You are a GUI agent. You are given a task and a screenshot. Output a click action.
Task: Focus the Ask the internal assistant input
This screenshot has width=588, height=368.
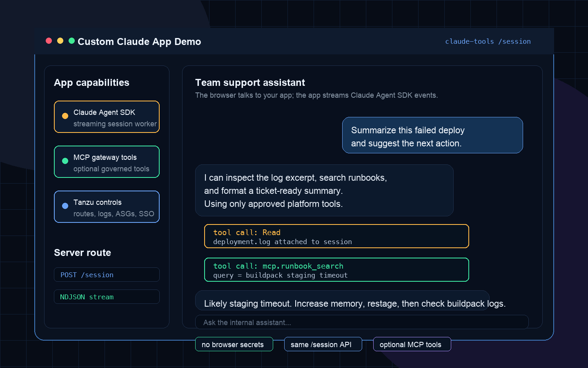coord(362,322)
